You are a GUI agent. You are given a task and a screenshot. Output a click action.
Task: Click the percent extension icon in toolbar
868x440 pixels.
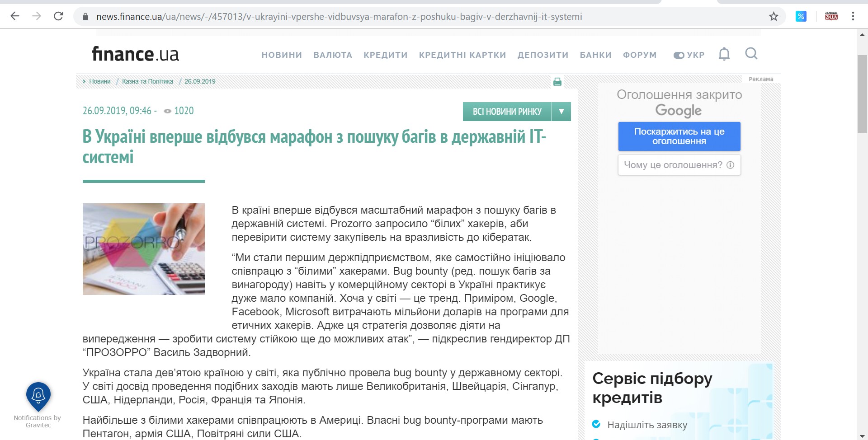tap(801, 17)
